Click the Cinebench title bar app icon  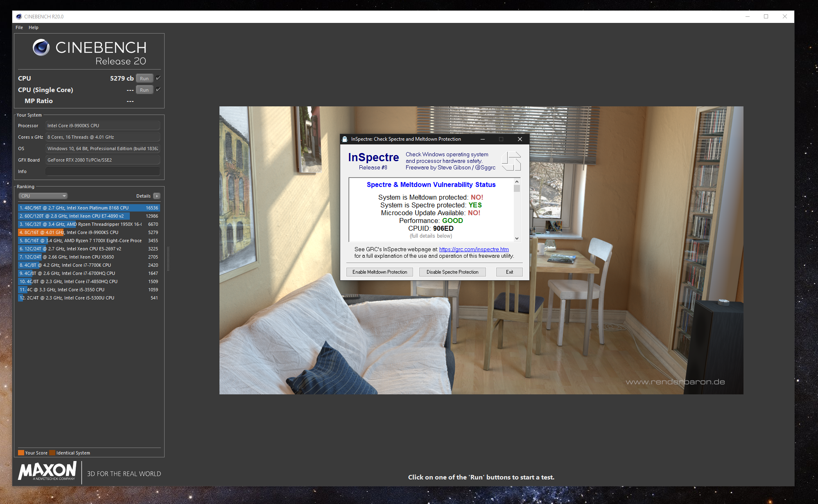[19, 17]
